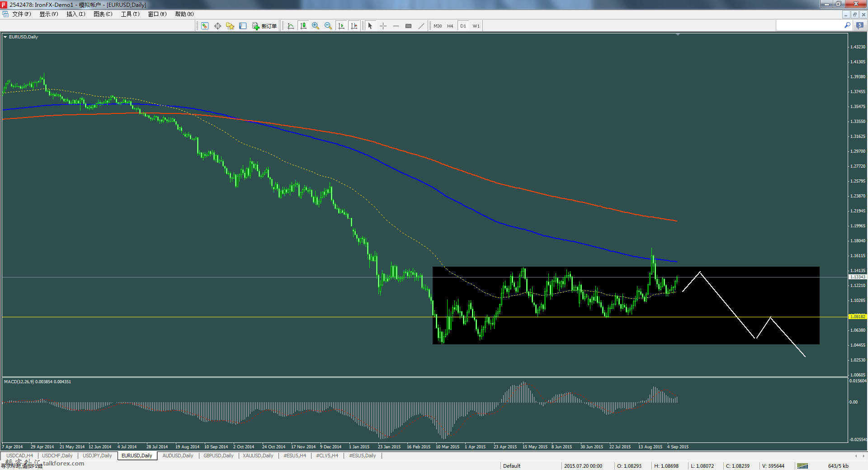Minimize the inner chart window
868x470 pixels.
coord(846,14)
